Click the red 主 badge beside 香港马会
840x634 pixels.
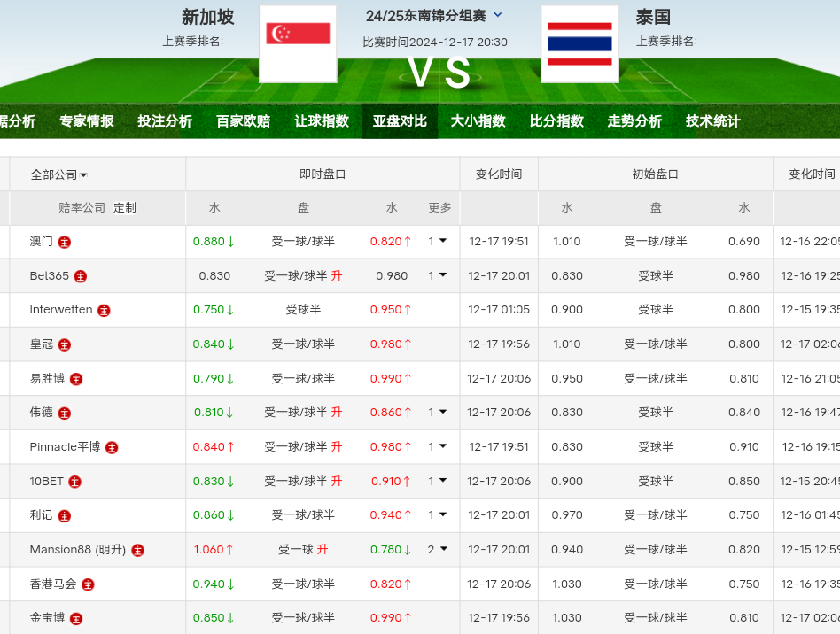point(88,584)
